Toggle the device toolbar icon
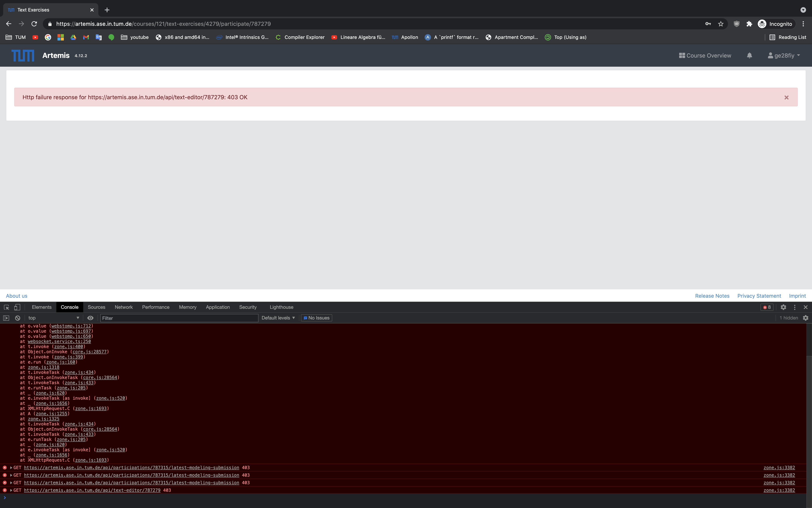This screenshot has width=812, height=508. coord(17,307)
